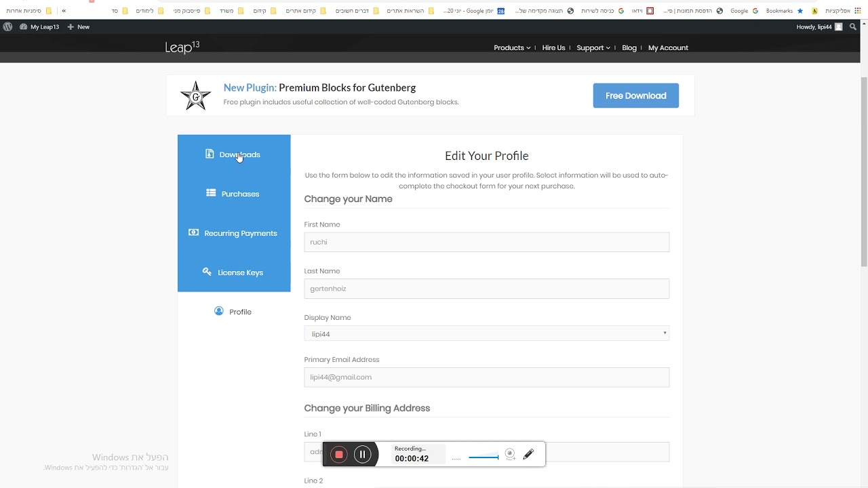
Task: Expand the bookmarks bar overflow chevron
Action: coord(64,11)
